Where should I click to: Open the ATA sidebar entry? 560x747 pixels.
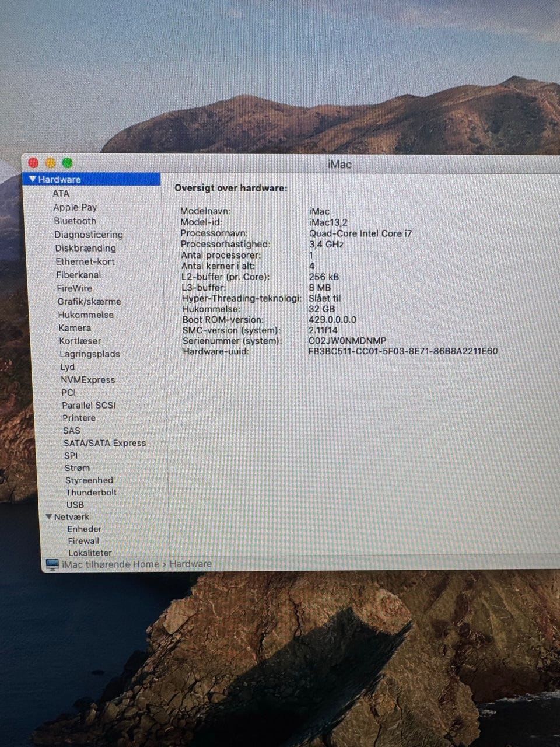click(x=61, y=193)
